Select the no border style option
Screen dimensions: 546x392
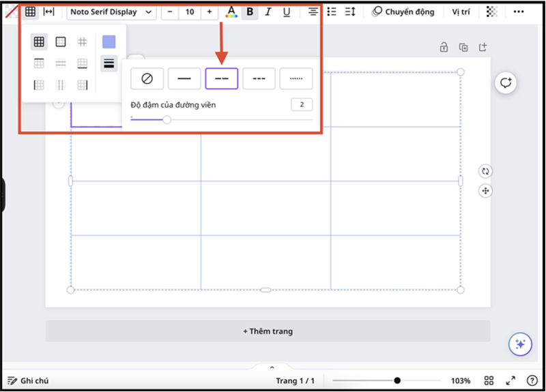click(x=147, y=78)
